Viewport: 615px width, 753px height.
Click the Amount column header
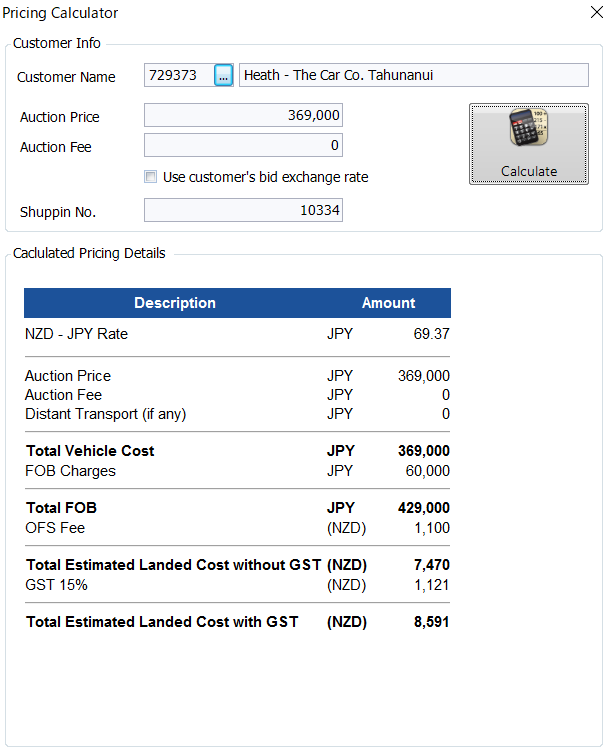point(388,303)
